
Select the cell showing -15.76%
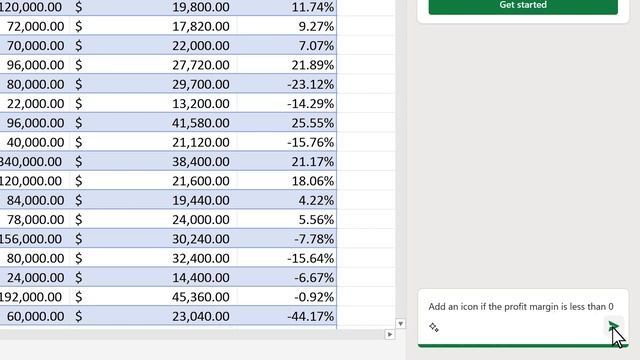tap(287, 142)
